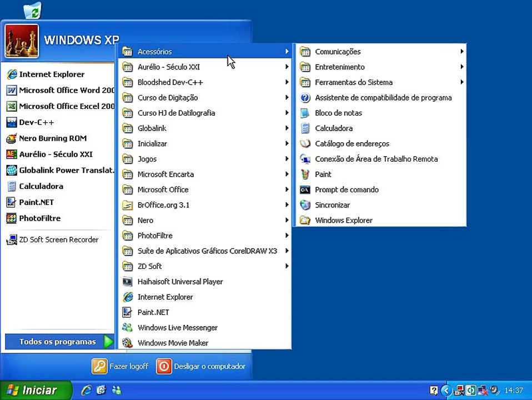This screenshot has width=532, height=400.
Task: Click the Outlook Express quick launch icon
Action: pyautogui.click(x=101, y=390)
